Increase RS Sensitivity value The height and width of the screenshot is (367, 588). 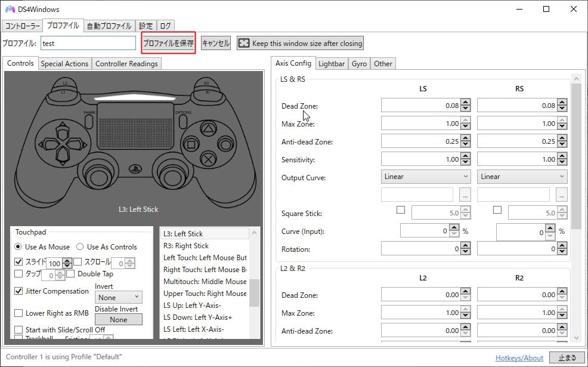coord(562,156)
